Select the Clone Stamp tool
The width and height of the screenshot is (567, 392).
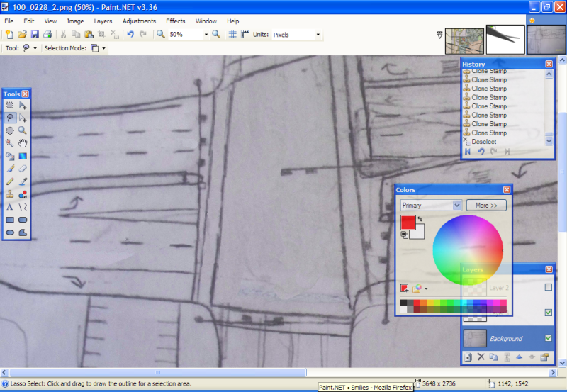point(10,194)
